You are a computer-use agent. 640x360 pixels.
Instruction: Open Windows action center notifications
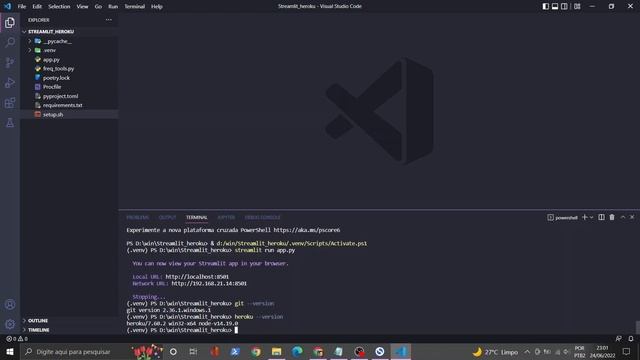pos(627,351)
